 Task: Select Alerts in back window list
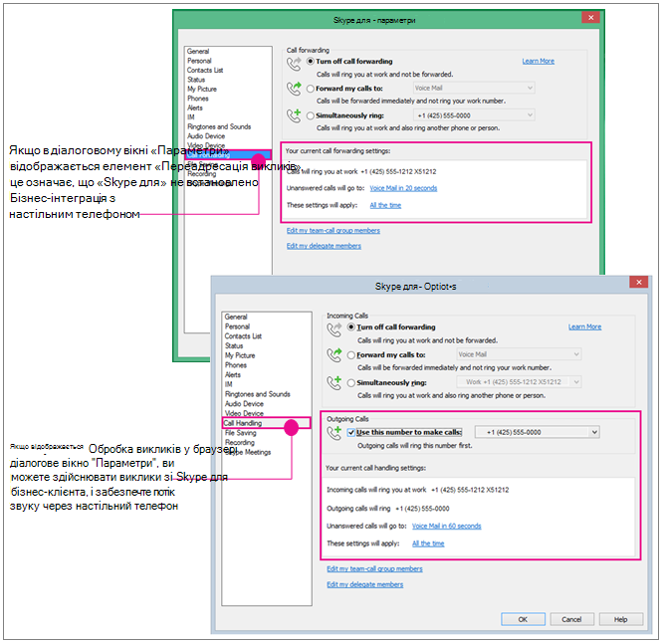195,107
